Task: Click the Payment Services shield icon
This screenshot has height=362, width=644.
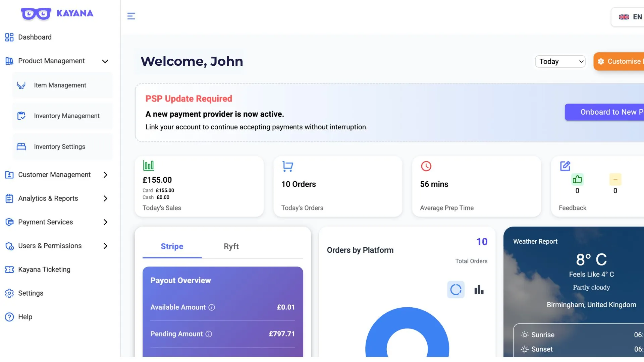Action: click(9, 222)
